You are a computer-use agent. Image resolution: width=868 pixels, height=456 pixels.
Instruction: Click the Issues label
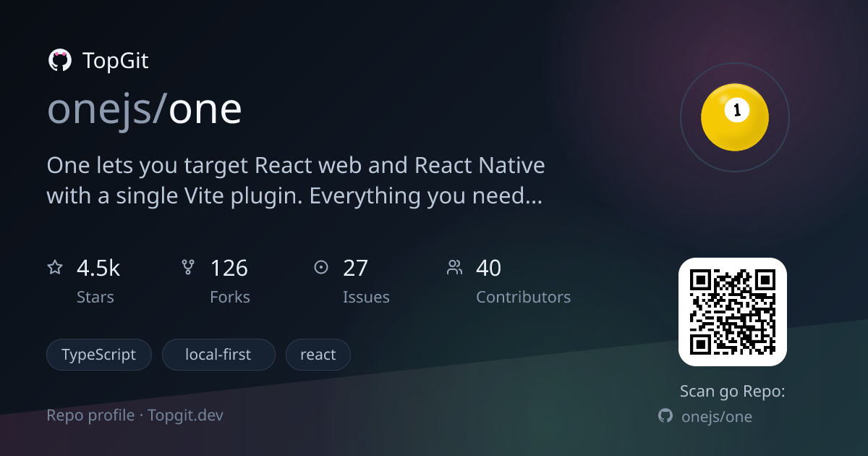click(x=366, y=297)
